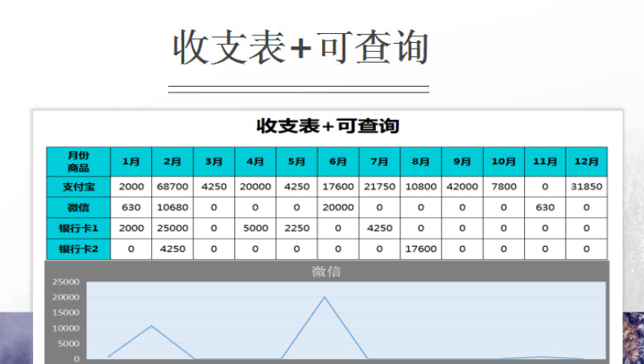Select cell 21750 in 支付宝 row
Screen dimensions: 644x364
tap(380, 187)
